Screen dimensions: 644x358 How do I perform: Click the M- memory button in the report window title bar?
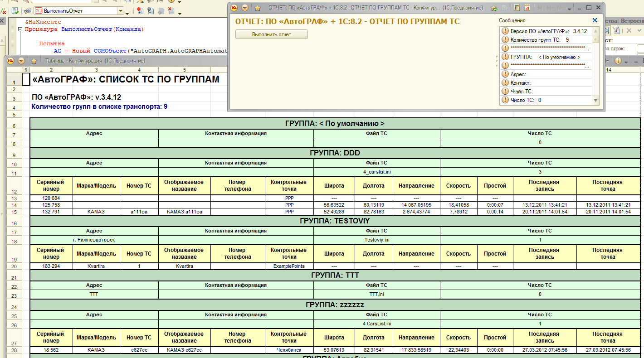tap(560, 8)
